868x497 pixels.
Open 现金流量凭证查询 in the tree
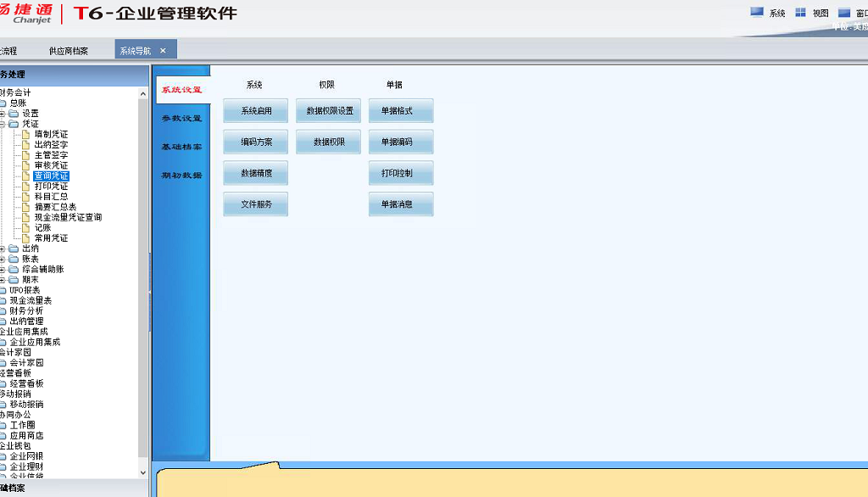tap(68, 217)
